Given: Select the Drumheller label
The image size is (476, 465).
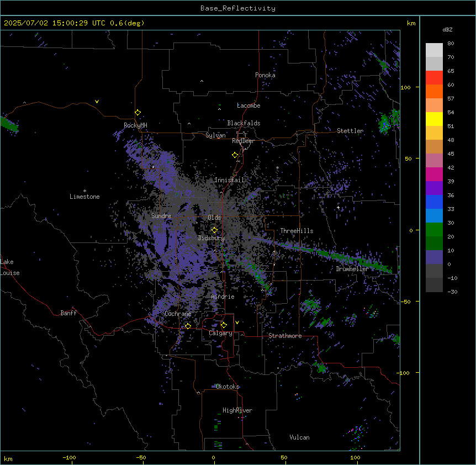Looking at the screenshot, I should [352, 269].
